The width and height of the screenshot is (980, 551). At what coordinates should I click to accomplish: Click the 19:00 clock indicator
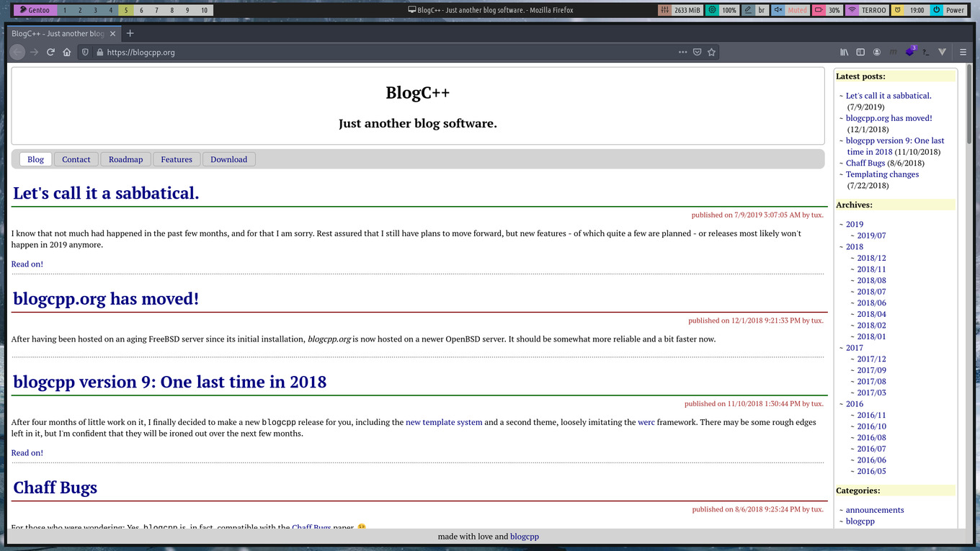pyautogui.click(x=909, y=10)
